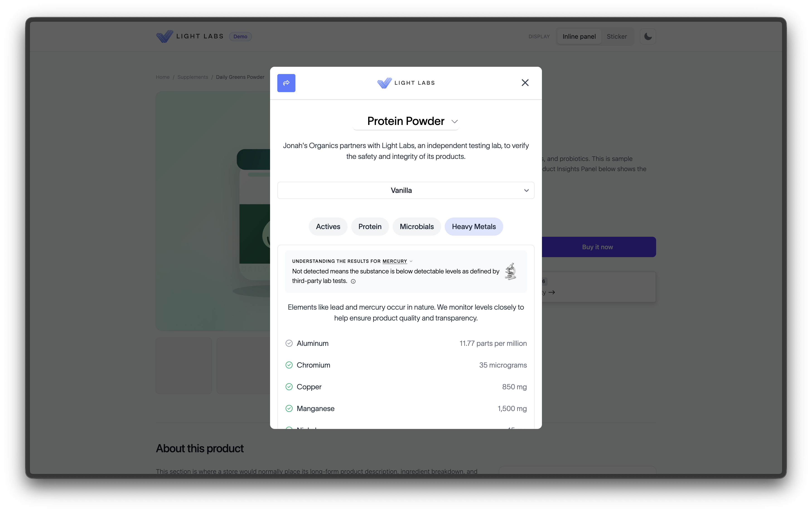Switch to the Protein tab
The width and height of the screenshot is (812, 512).
pos(370,227)
